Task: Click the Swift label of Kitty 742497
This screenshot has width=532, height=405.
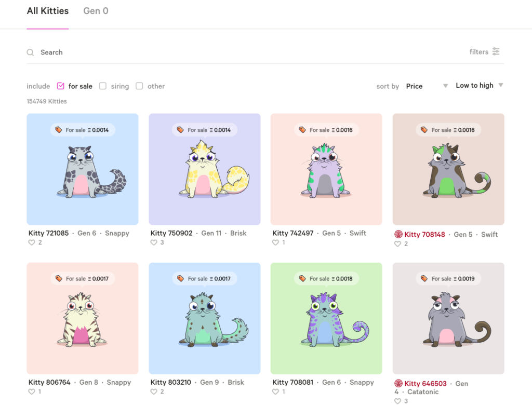Action: click(x=357, y=233)
